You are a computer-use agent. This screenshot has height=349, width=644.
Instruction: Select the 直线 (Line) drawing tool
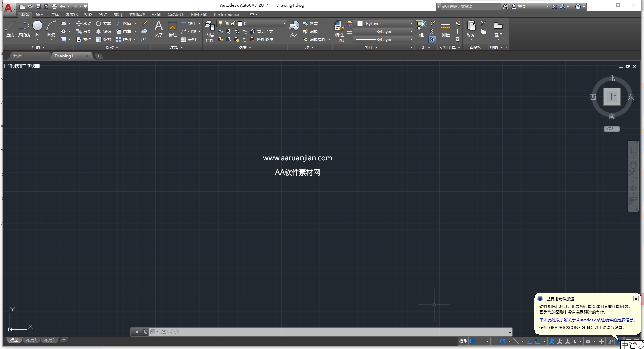(x=10, y=27)
